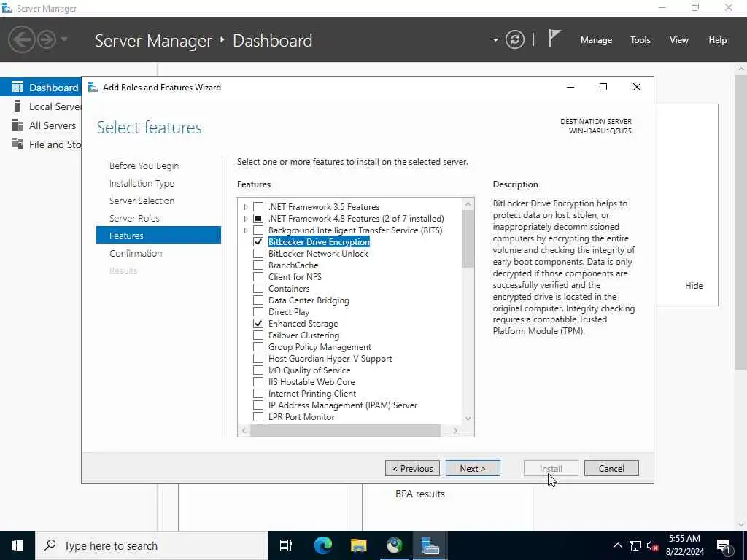
Task: Open the Windows Start menu
Action: [18, 545]
